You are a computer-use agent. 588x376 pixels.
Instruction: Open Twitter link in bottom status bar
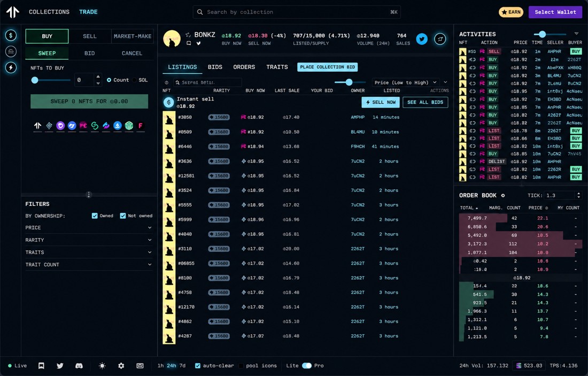[x=60, y=365]
